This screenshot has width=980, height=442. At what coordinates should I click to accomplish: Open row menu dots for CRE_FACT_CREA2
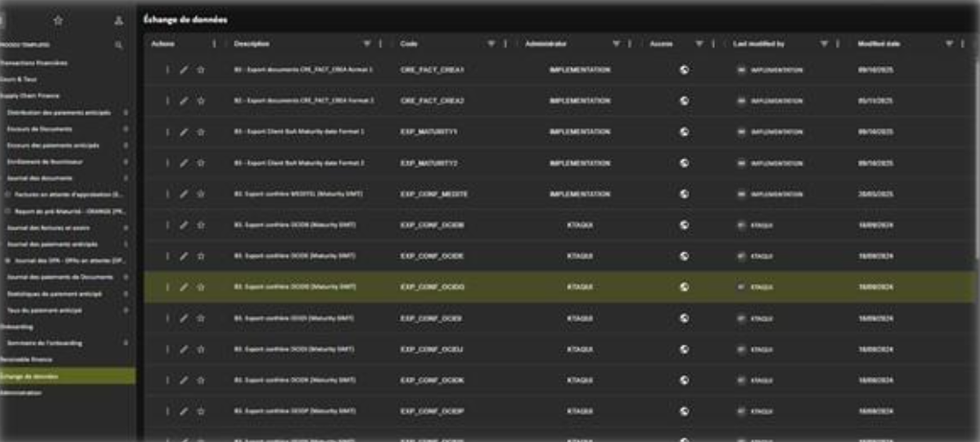pyautogui.click(x=168, y=101)
